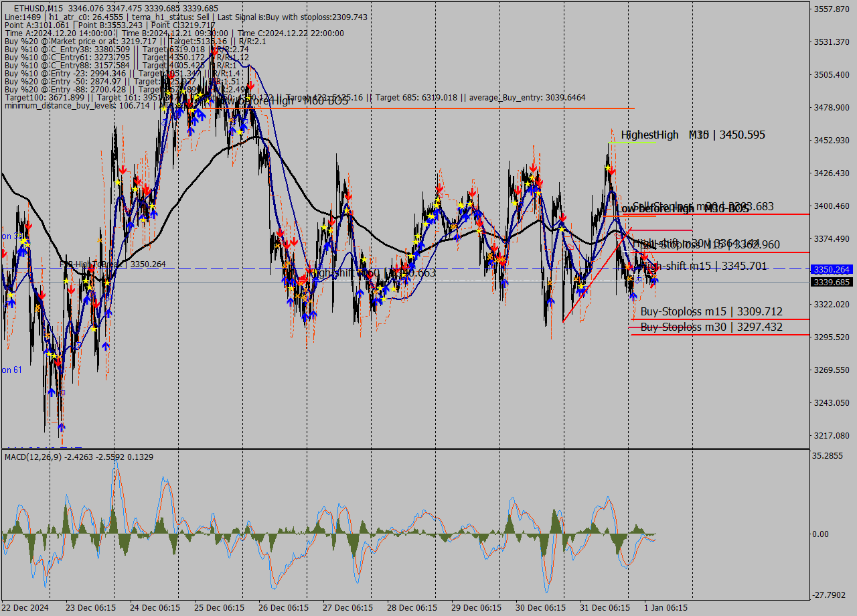
Task: Click the 'Time A:2024.12.20 14:00:00' info line
Action: pyautogui.click(x=174, y=33)
